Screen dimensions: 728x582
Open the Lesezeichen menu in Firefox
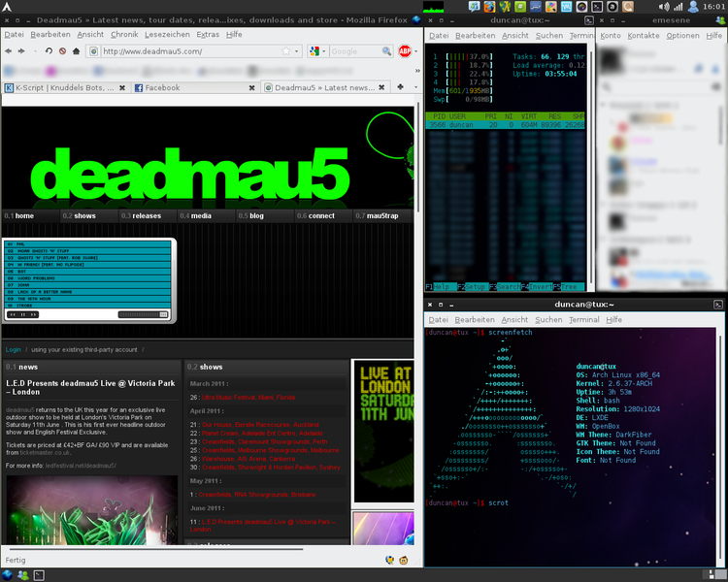tap(167, 34)
